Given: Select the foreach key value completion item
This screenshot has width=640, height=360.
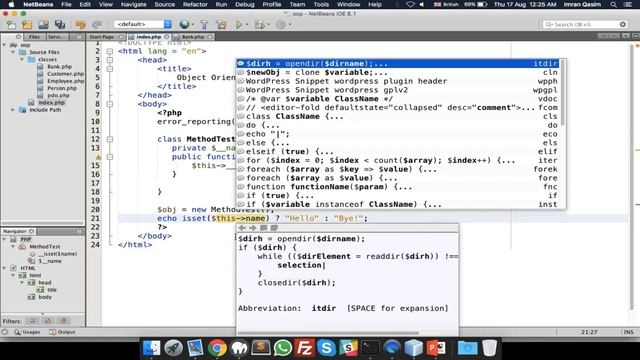Looking at the screenshot, I should [398, 169].
